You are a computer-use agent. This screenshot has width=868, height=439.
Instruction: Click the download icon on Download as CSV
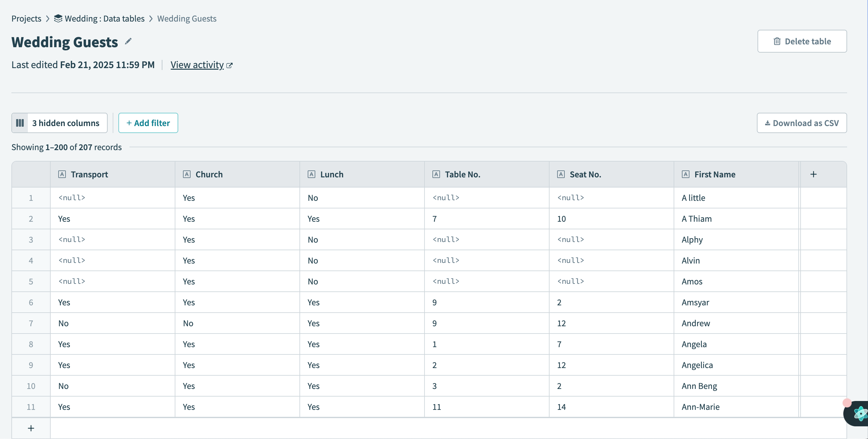(767, 123)
